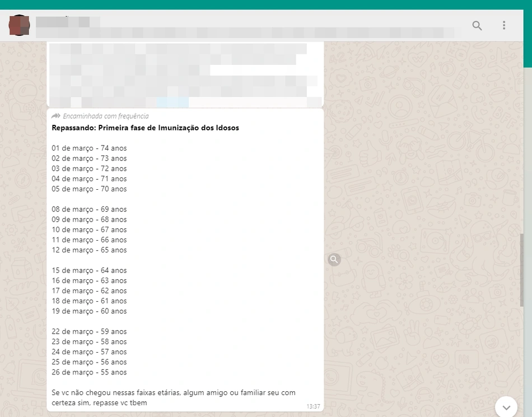Click the chat scrollbar thumb
The width and height of the screenshot is (532, 417).
click(522, 270)
